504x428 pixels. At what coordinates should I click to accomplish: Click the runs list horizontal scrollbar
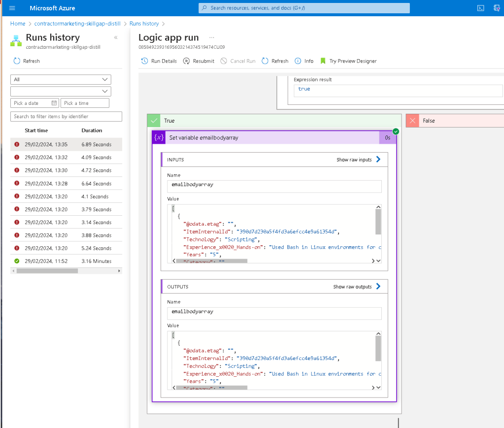pyautogui.click(x=47, y=271)
